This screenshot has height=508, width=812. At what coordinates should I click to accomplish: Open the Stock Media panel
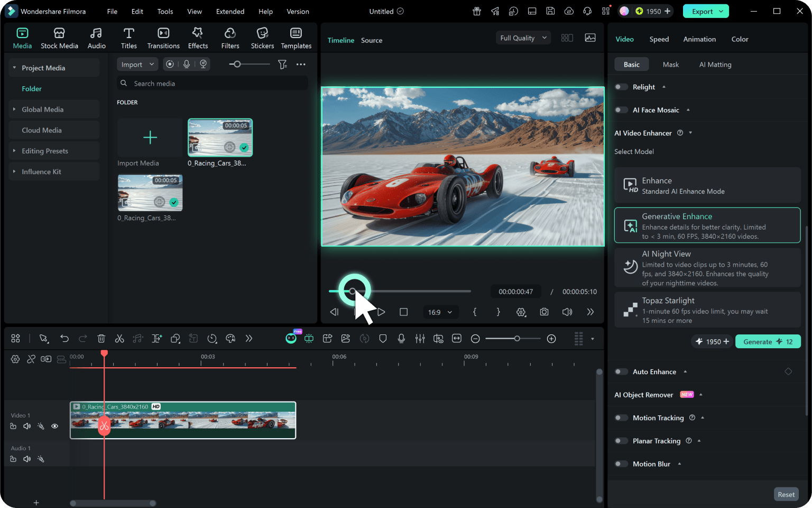pos(59,39)
